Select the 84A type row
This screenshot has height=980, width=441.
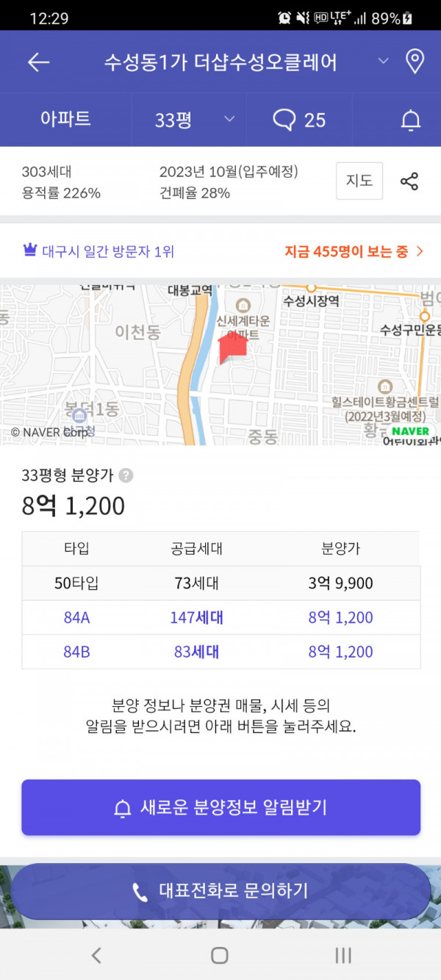221,618
